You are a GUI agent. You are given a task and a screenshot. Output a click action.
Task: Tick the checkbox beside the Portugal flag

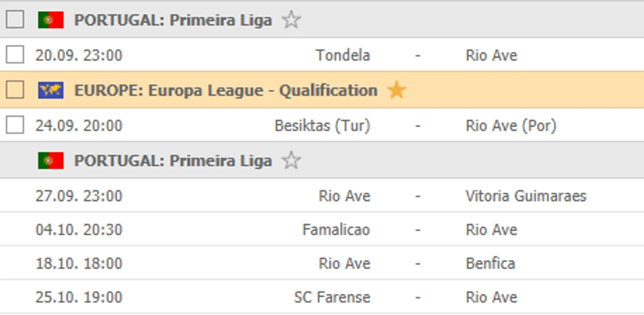point(15,20)
